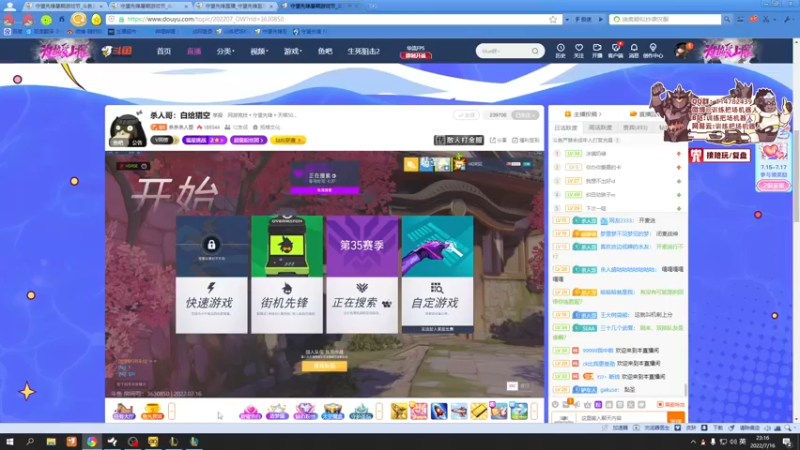Open the 消息 bell notifications icon
This screenshot has height=450, width=800.
coord(634,51)
